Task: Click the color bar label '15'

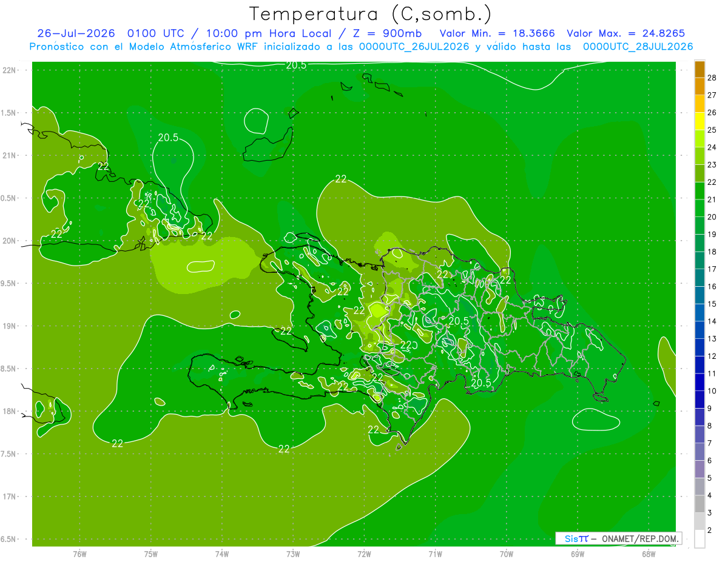Action: [x=712, y=304]
